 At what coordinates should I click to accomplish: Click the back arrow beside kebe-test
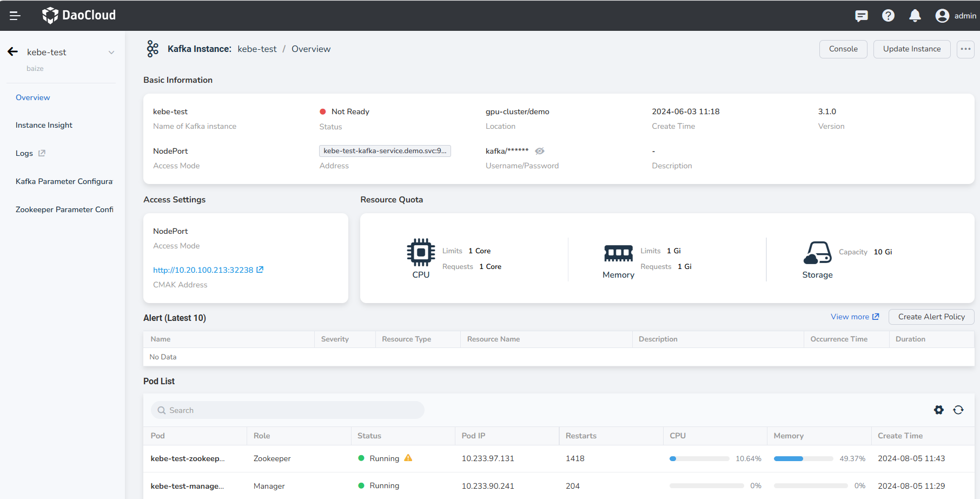(x=13, y=52)
